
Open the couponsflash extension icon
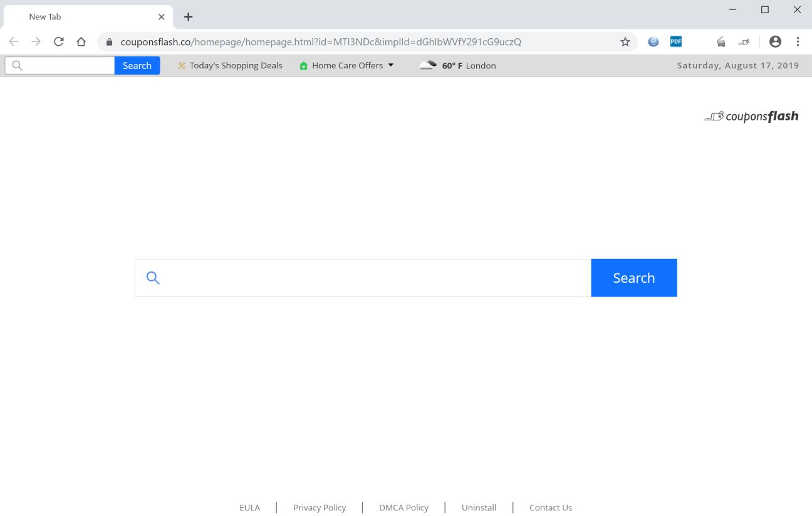(x=744, y=42)
